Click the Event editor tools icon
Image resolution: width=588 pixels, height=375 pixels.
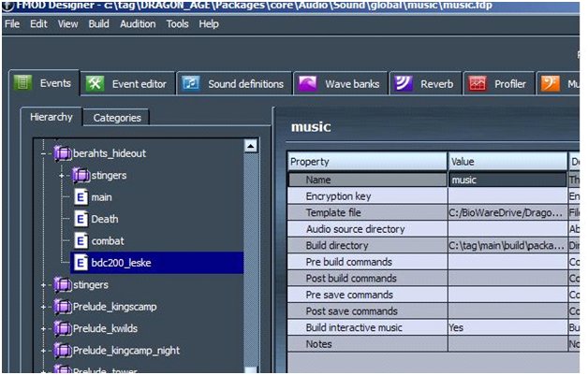(x=96, y=83)
